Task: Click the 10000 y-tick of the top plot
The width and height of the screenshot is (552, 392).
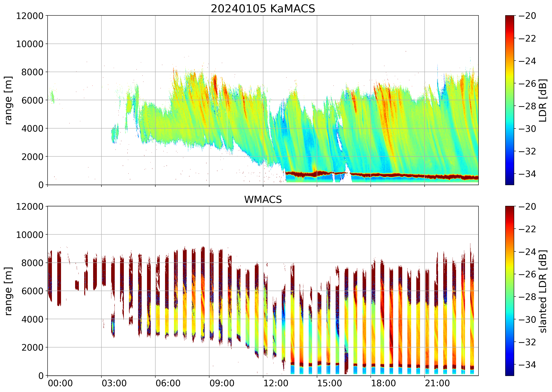Action: click(30, 44)
